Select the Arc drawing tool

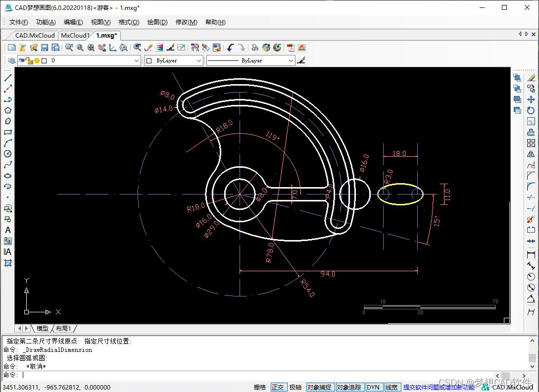click(7, 143)
